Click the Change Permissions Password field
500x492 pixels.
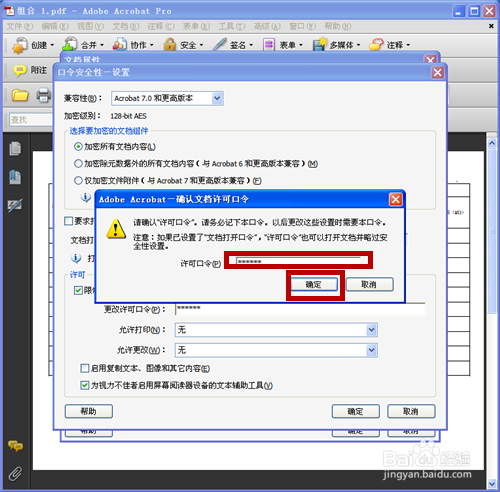click(300, 309)
